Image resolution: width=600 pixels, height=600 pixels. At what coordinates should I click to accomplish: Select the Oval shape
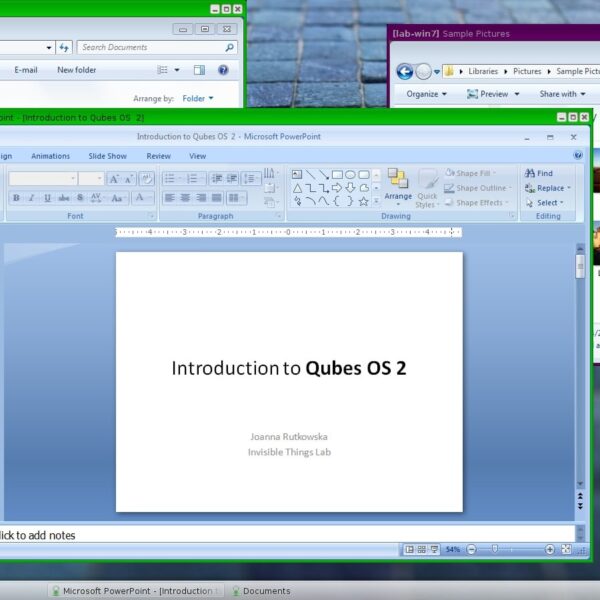(350, 175)
